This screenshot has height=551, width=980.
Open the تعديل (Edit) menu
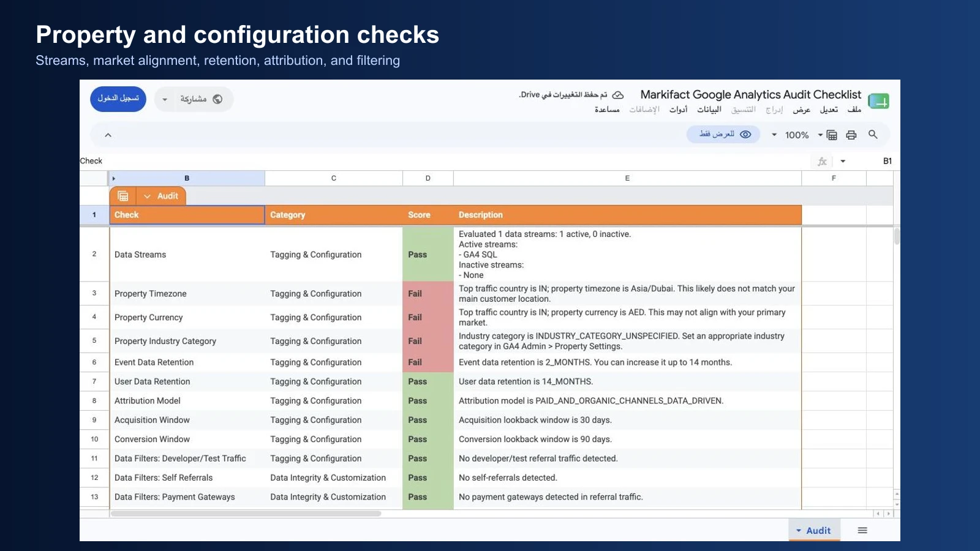coord(829,110)
